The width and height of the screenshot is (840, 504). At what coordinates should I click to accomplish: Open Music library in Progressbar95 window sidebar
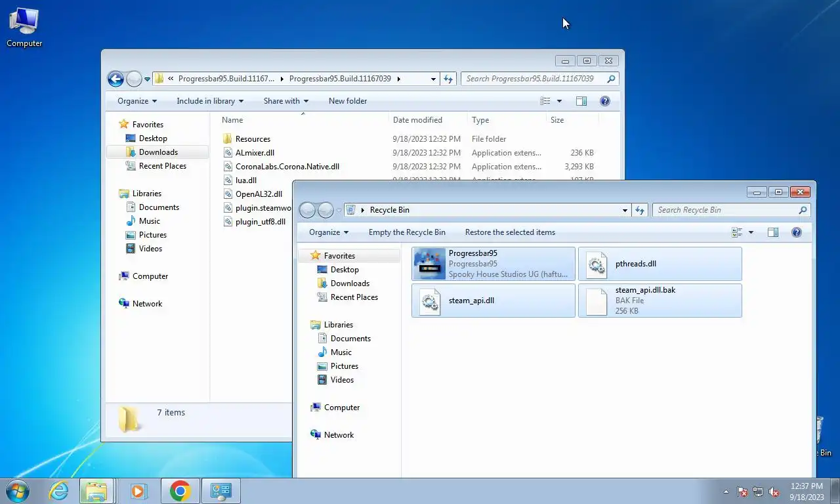[149, 221]
